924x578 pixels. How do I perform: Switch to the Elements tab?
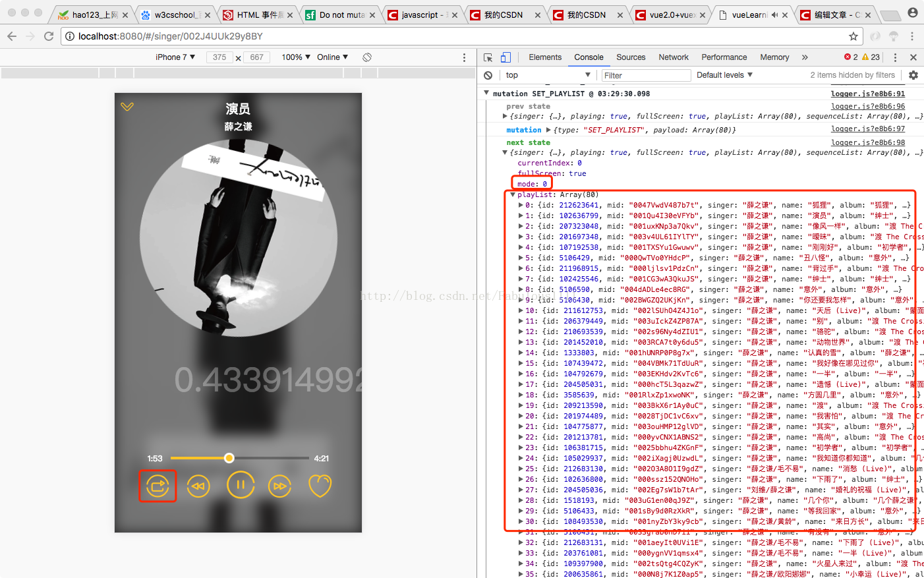[545, 57]
